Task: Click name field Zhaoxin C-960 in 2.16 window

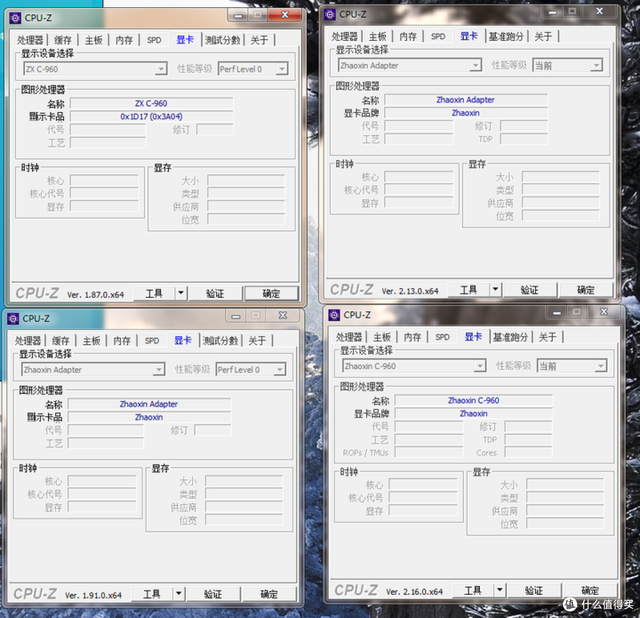Action: (x=473, y=400)
